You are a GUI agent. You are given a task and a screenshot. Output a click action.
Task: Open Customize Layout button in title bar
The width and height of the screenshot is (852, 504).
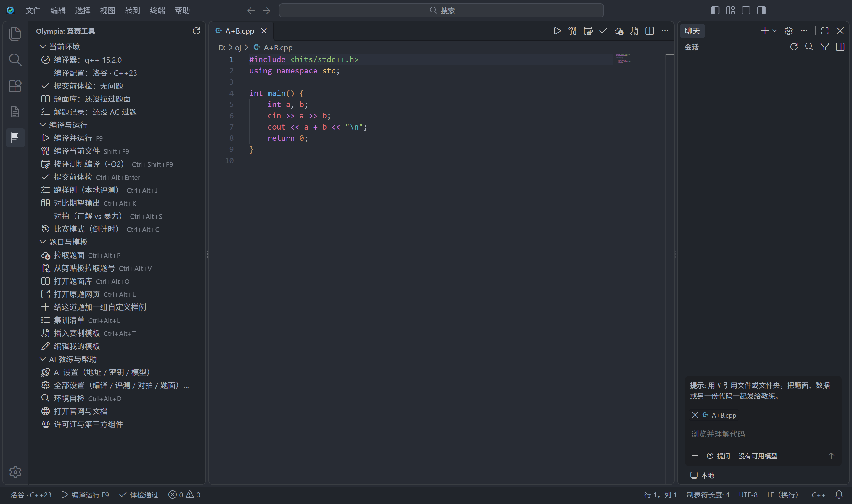click(x=731, y=11)
